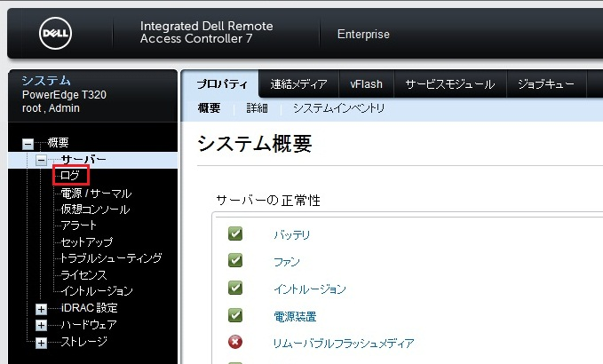This screenshot has height=364, width=603.
Task: Click the システム概要 page heading
Action: [255, 144]
